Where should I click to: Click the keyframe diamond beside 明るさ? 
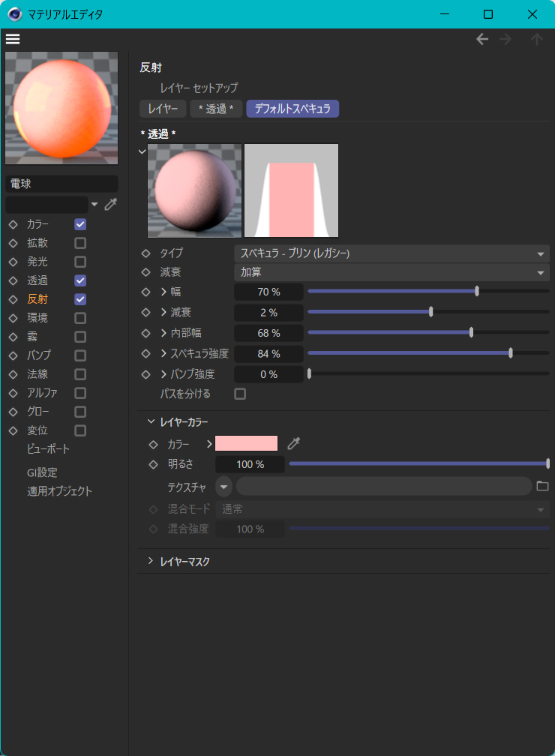[x=153, y=464]
